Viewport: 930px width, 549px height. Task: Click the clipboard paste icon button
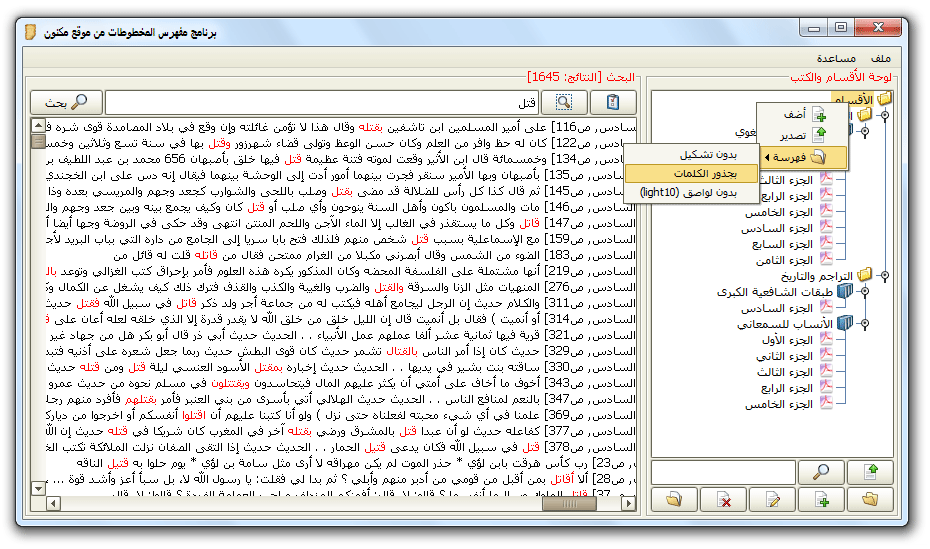click(613, 103)
